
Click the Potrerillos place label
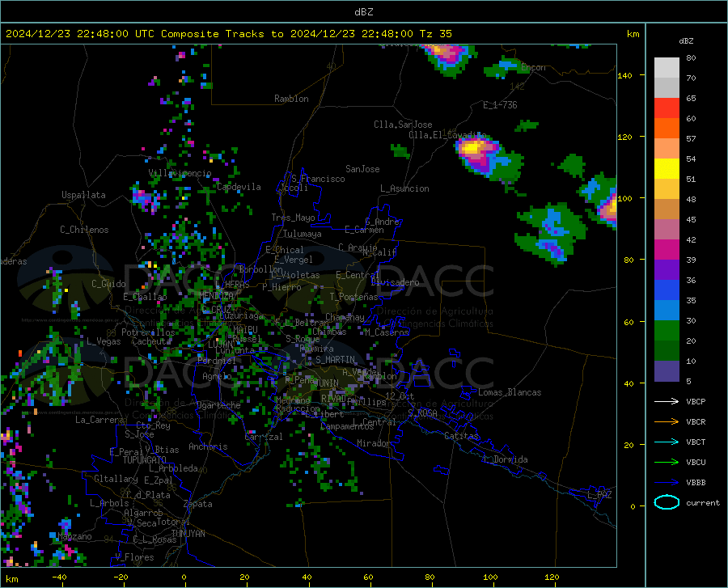[x=148, y=332]
